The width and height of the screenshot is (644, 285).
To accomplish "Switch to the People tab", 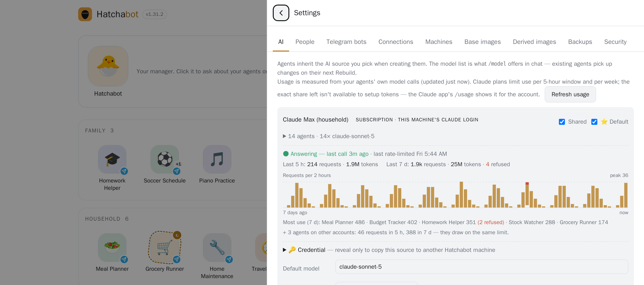I will [x=305, y=42].
